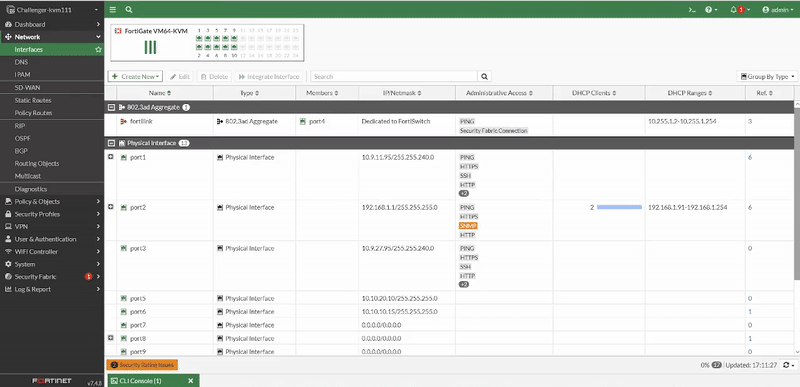
Task: Click port2 DHCP clients progress bar
Action: pyautogui.click(x=619, y=208)
